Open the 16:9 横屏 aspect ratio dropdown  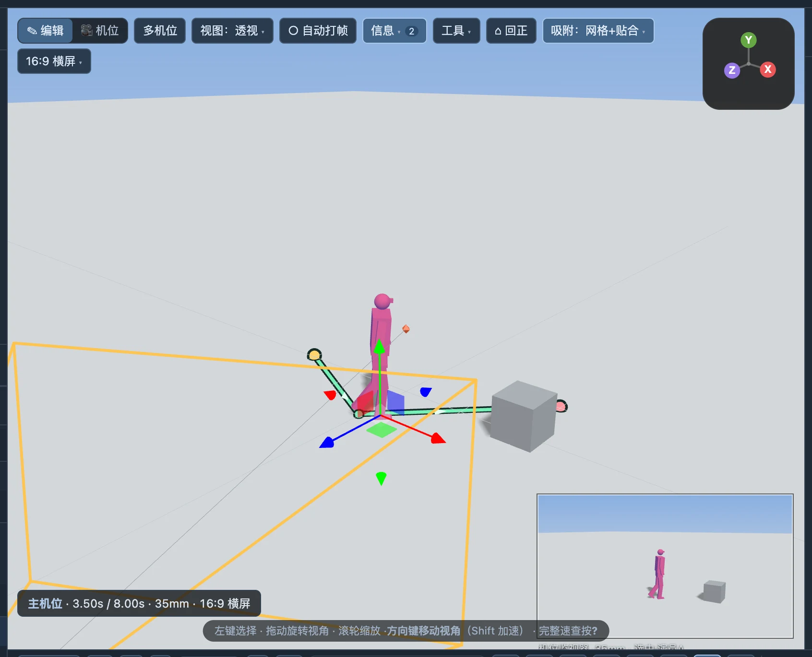pyautogui.click(x=54, y=61)
